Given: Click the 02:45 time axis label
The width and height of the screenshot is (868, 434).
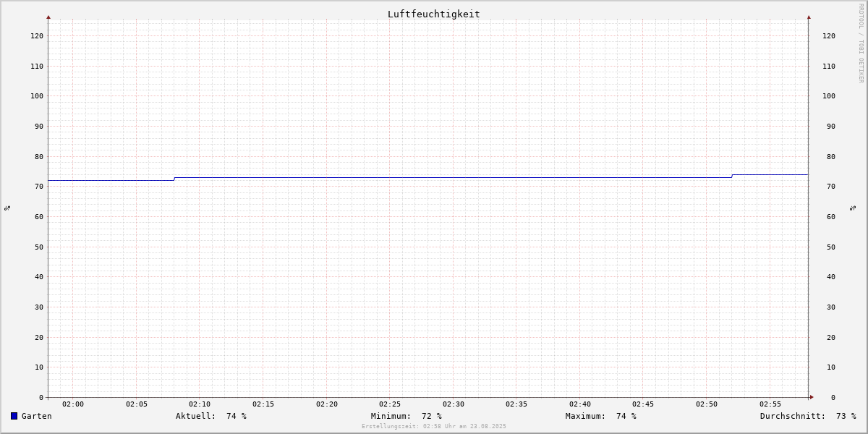Looking at the screenshot, I should (x=644, y=404).
